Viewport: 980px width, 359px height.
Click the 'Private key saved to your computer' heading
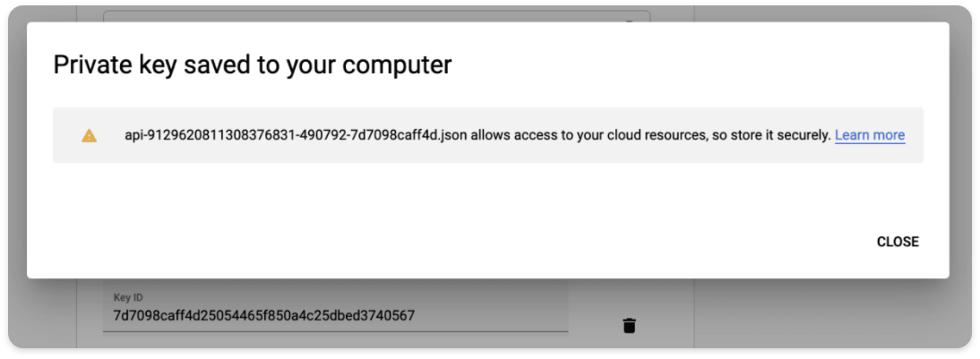[253, 65]
